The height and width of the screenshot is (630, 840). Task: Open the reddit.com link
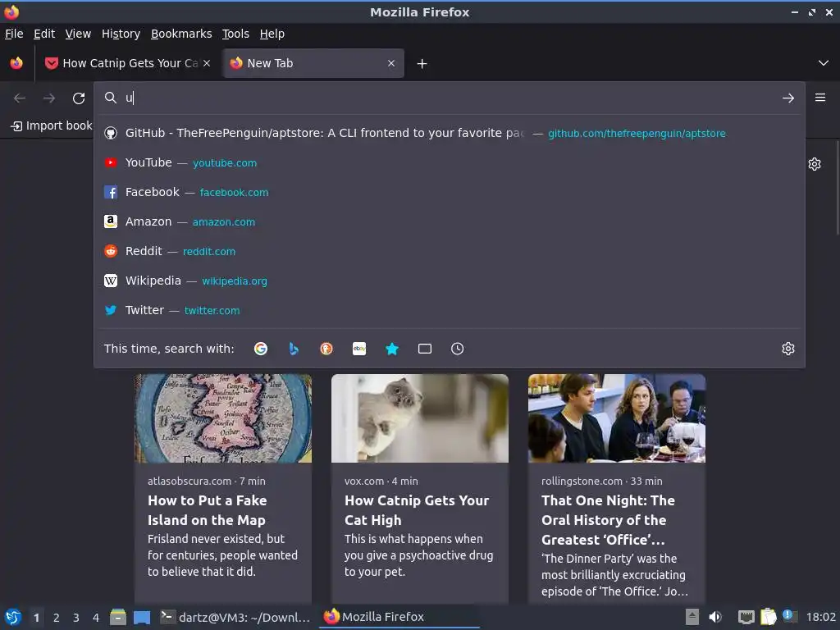[209, 251]
